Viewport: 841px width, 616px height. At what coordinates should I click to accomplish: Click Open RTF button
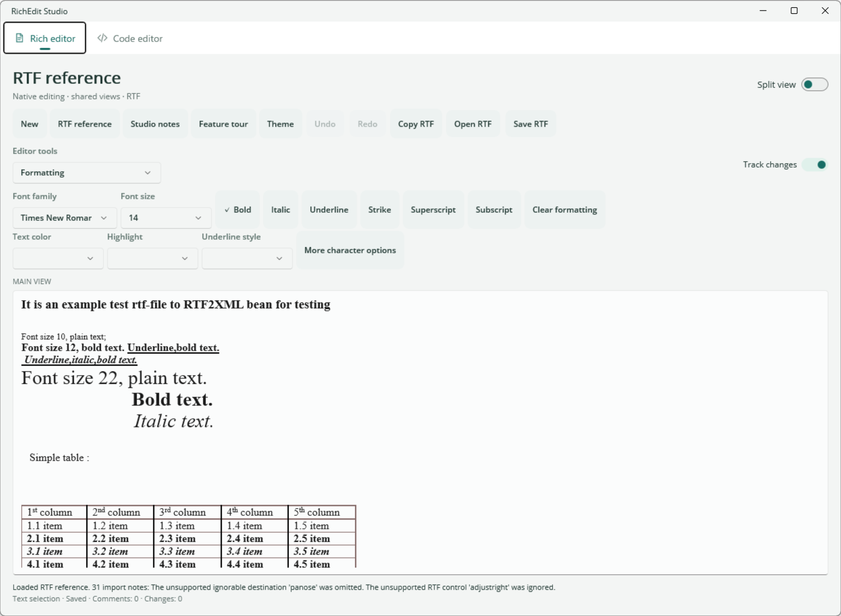click(473, 124)
